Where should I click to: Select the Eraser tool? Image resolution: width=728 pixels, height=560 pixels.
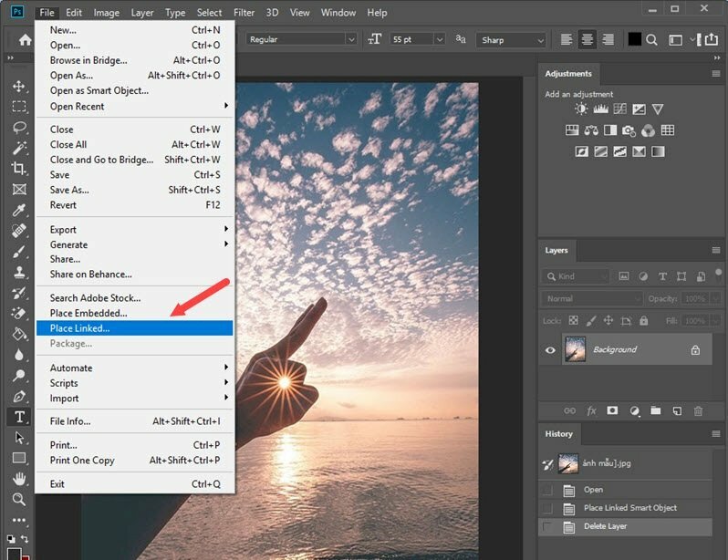click(18, 314)
